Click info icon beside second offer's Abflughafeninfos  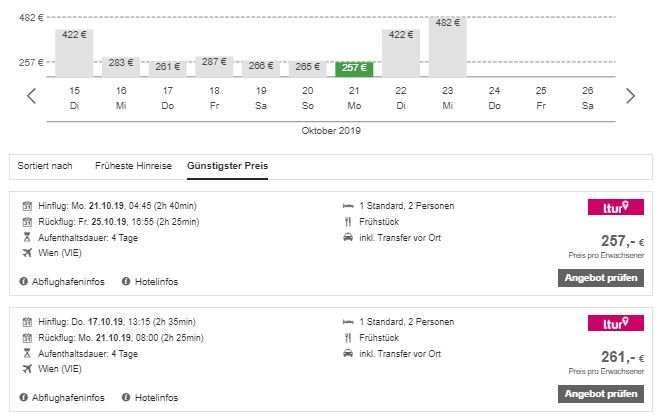tap(23, 397)
